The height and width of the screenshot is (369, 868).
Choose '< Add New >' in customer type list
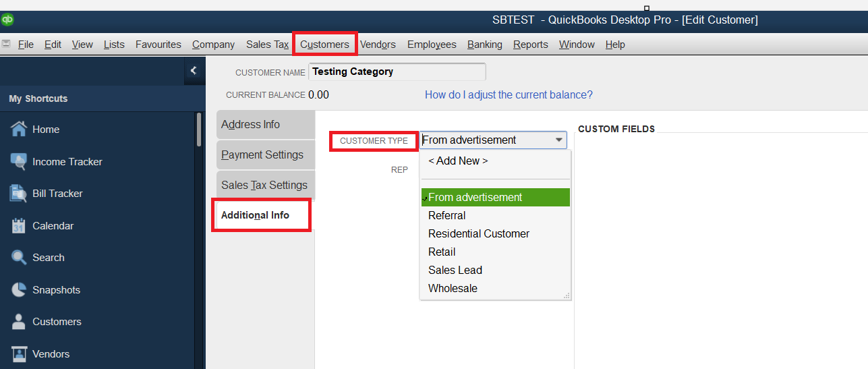[495, 161]
